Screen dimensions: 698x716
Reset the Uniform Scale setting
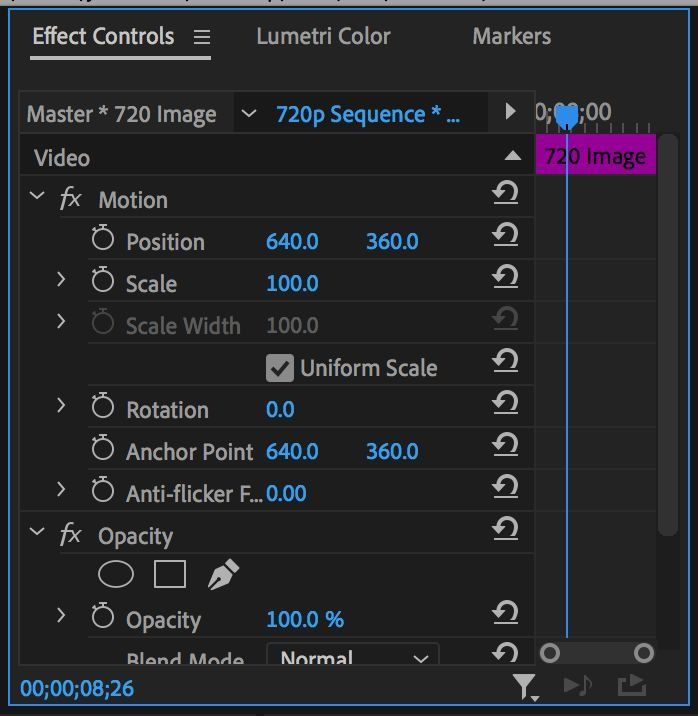[505, 361]
